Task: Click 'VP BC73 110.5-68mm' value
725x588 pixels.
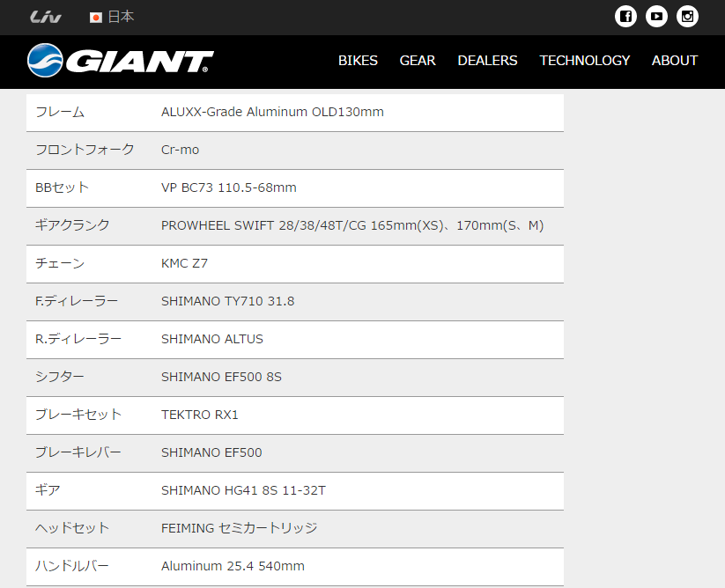Action: [x=229, y=187]
